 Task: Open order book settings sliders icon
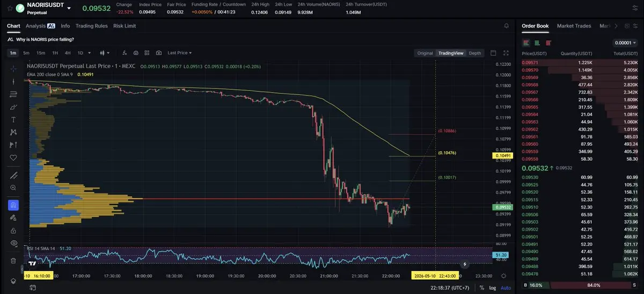pyautogui.click(x=635, y=26)
